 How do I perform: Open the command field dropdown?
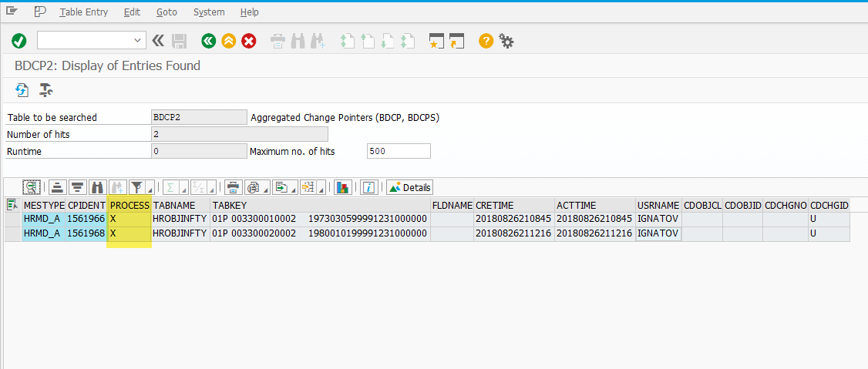[x=137, y=40]
